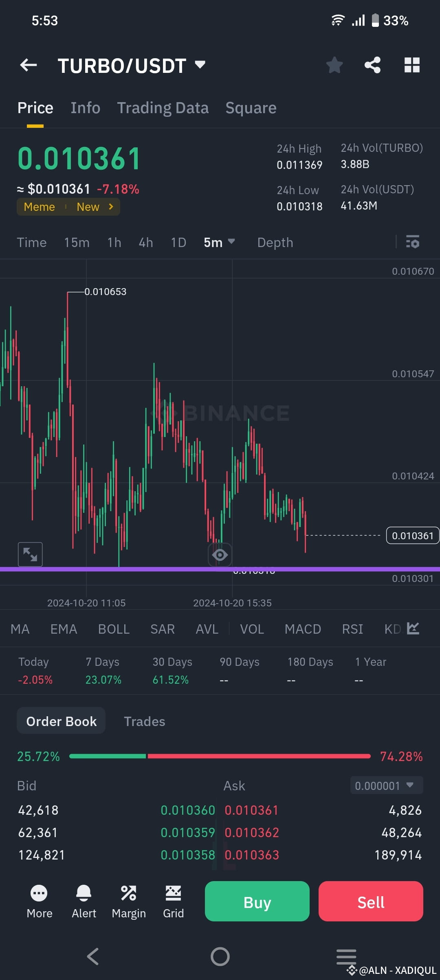This screenshot has height=980, width=440.
Task: Tap the red Sell button
Action: pyautogui.click(x=371, y=901)
